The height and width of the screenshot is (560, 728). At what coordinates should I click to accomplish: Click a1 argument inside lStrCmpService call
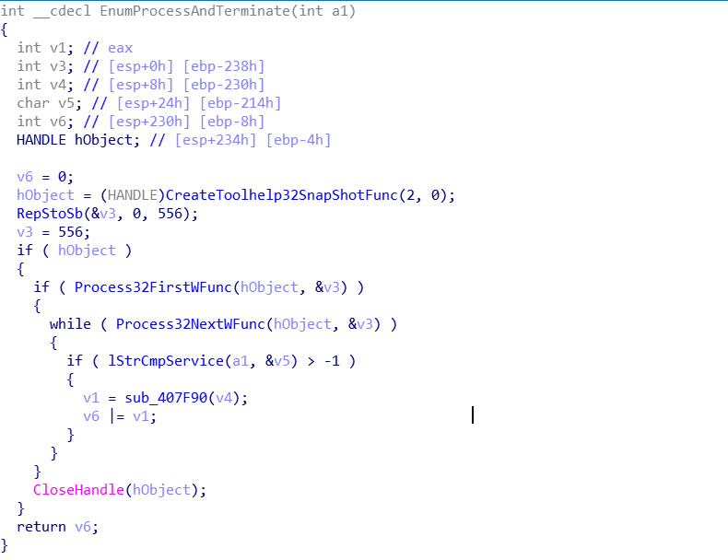coord(240,361)
